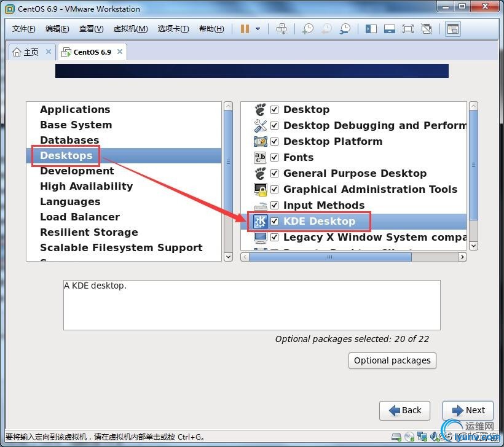Open the power options dropdown arrow
This screenshot has width=504, height=447.
258,29
